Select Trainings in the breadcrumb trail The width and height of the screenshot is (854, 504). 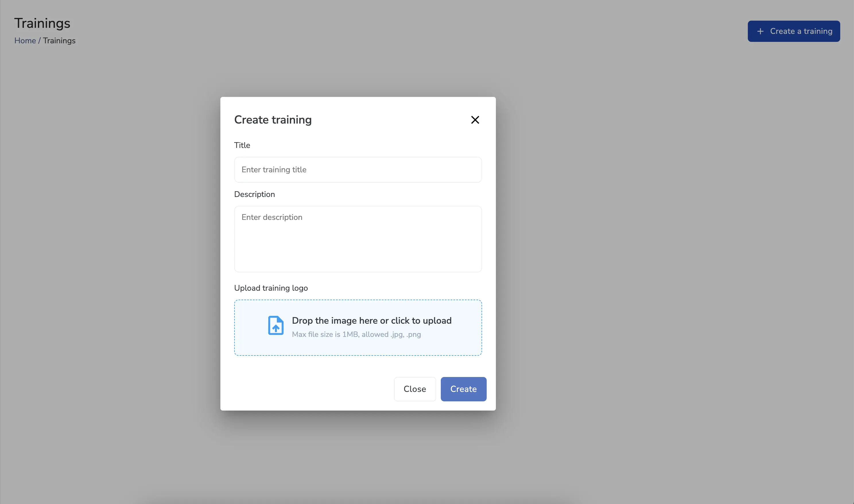(59, 40)
